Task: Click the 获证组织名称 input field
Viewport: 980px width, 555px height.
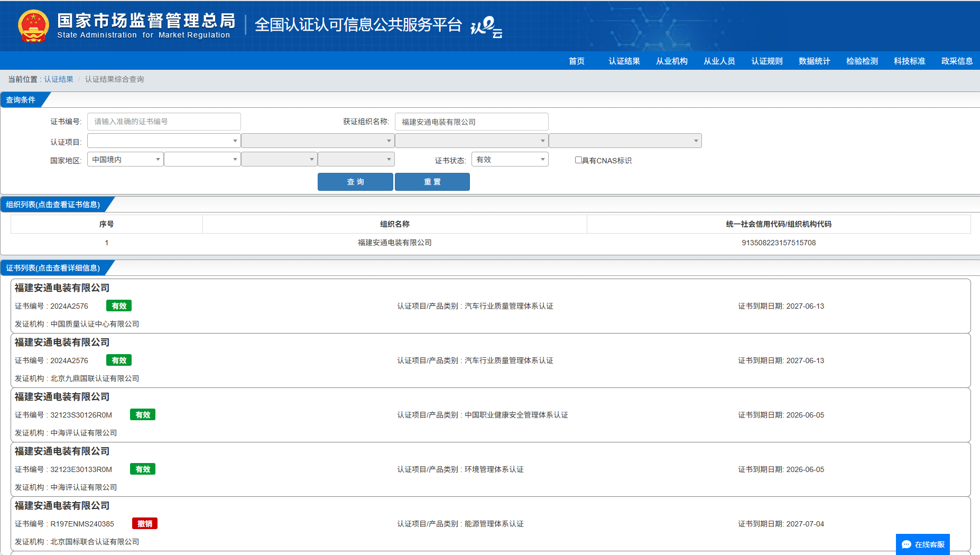Action: (471, 122)
